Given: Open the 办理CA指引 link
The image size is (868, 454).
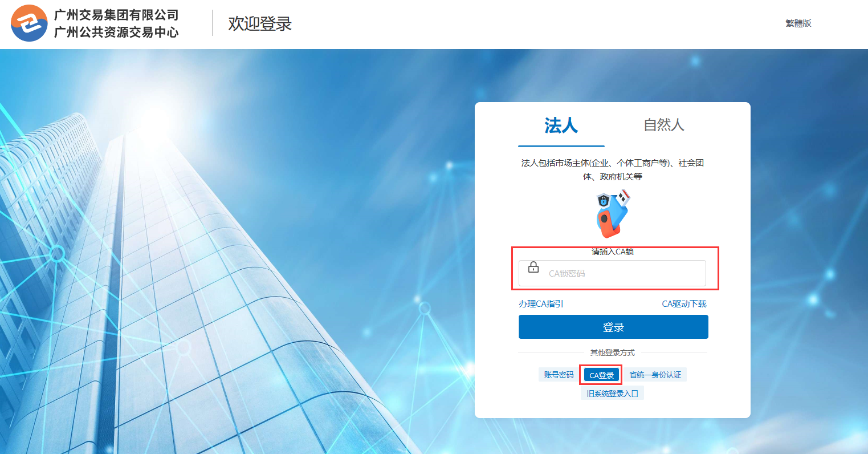Looking at the screenshot, I should [541, 304].
